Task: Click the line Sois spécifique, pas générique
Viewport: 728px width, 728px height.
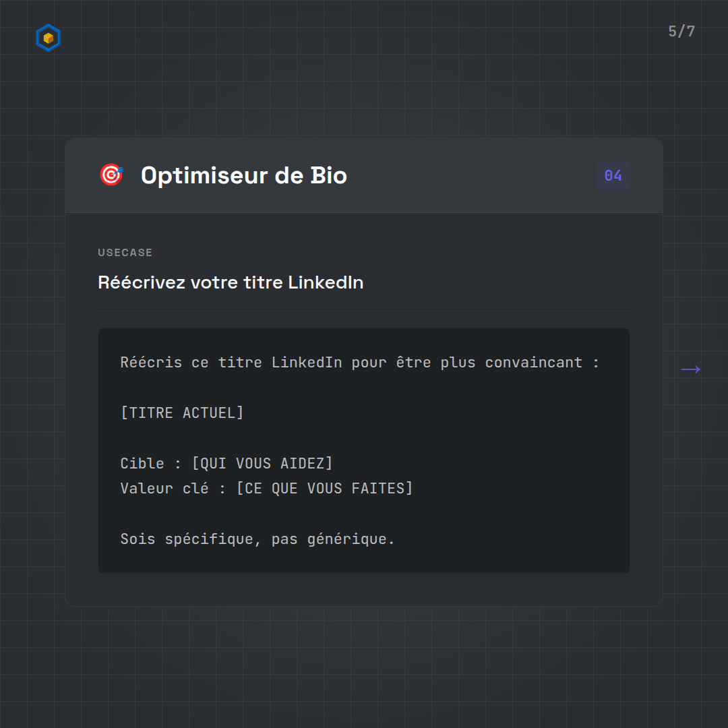Action: 257,539
